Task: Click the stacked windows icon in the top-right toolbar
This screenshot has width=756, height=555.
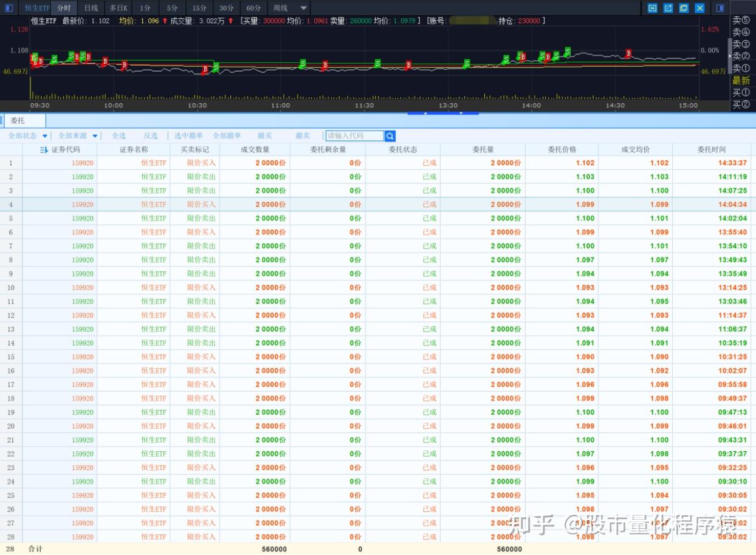Action: [684, 8]
